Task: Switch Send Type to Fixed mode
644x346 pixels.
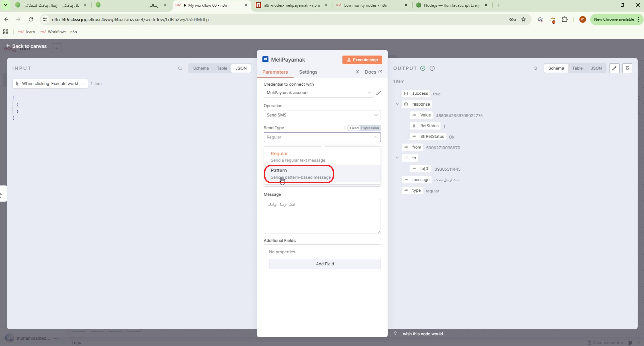Action: [354, 128]
